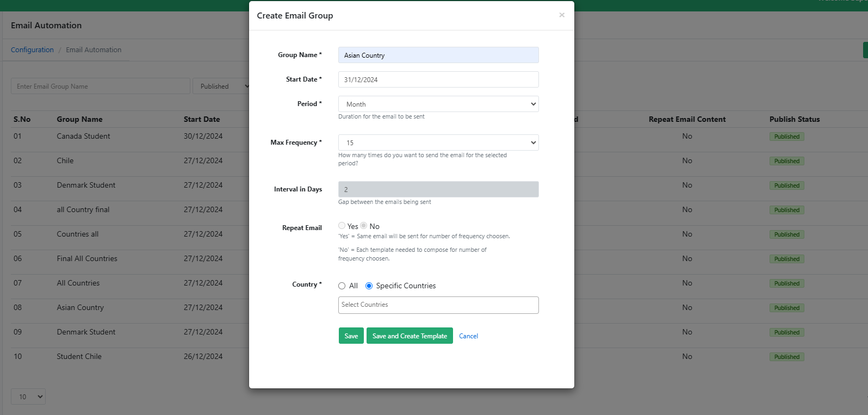Choose the All countries radio button

342,286
